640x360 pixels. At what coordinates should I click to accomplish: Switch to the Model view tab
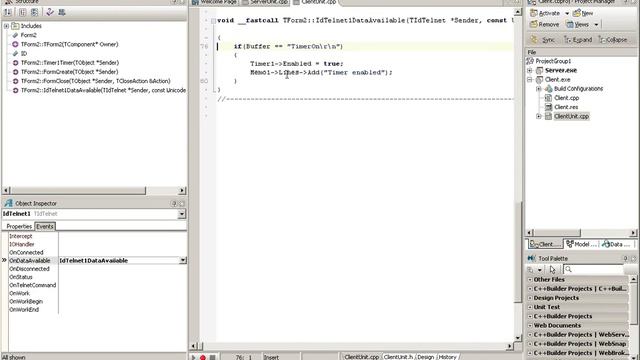pyautogui.click(x=582, y=244)
